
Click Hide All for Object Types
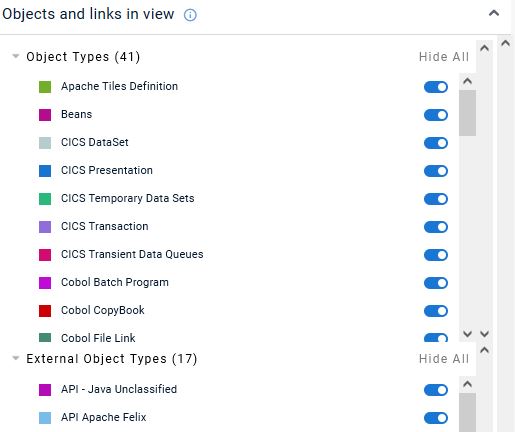(x=444, y=57)
